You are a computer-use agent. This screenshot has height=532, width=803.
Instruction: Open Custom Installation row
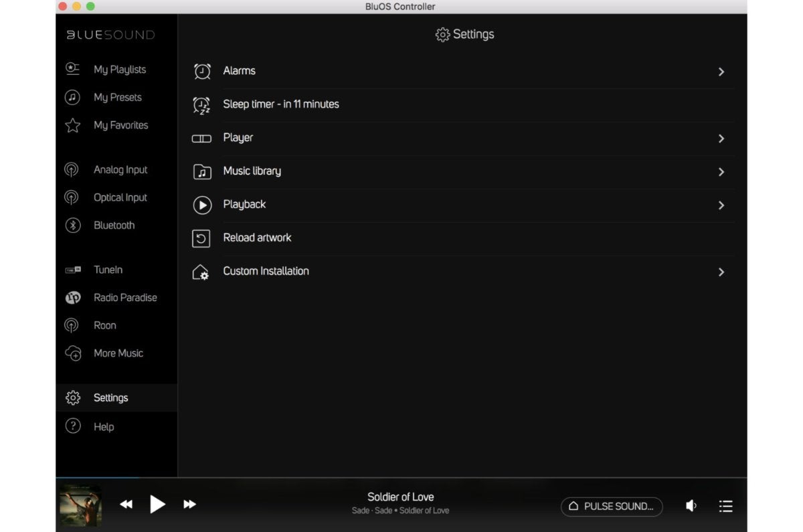coord(462,272)
